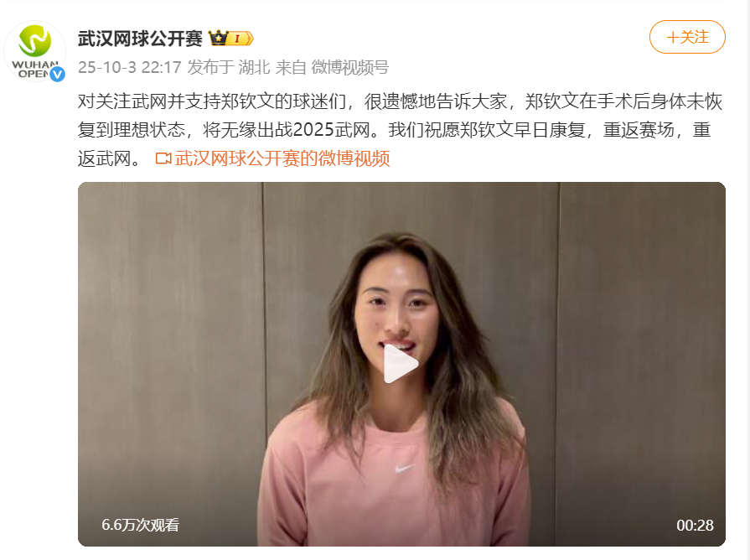Image resolution: width=750 pixels, height=560 pixels.
Task: Click the 25-10-3 22:17 post timestamp
Action: point(130,68)
